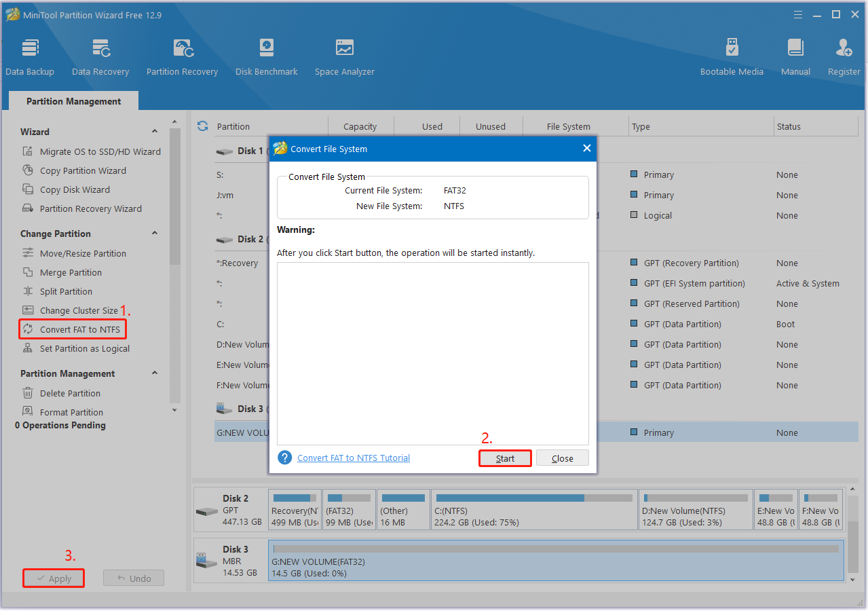Collapse the Wizard section
Viewport: 868px width, 611px height.
tap(155, 132)
